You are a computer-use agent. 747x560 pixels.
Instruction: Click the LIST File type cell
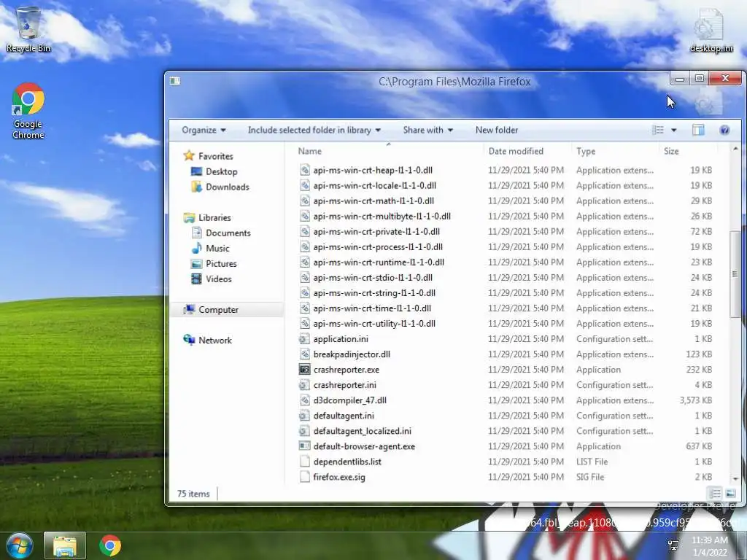[592, 462]
